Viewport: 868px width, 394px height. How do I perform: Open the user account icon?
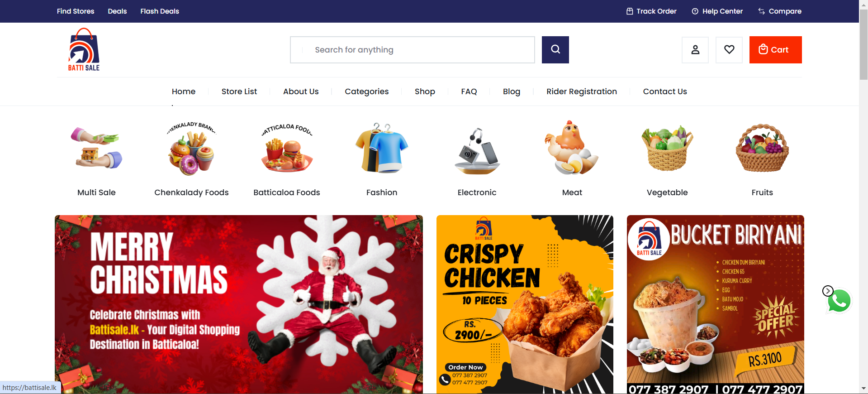click(x=695, y=50)
